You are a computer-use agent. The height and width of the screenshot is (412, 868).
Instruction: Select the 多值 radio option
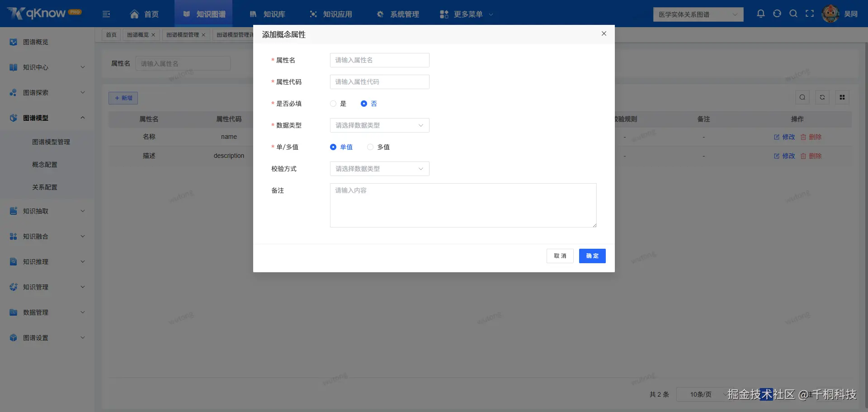(x=370, y=147)
